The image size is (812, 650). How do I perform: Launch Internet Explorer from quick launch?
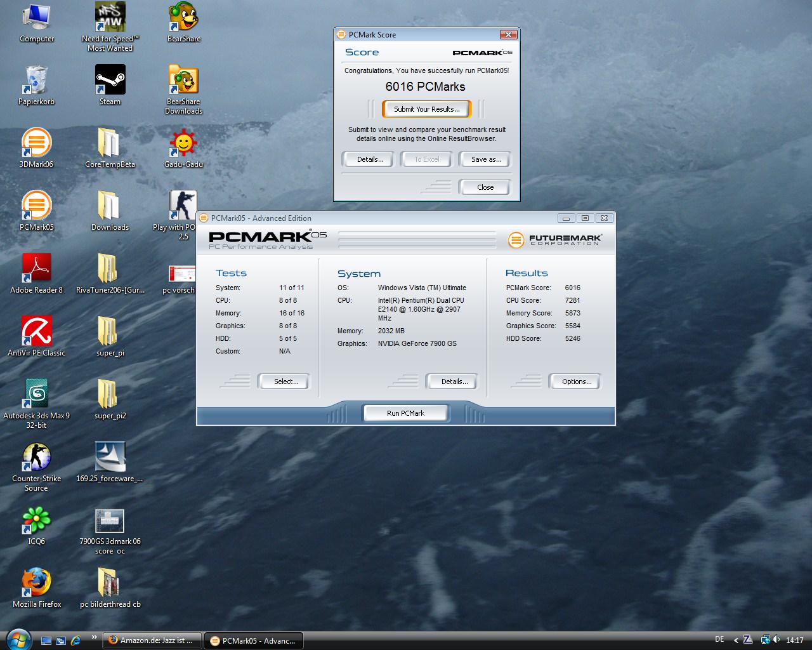[75, 640]
